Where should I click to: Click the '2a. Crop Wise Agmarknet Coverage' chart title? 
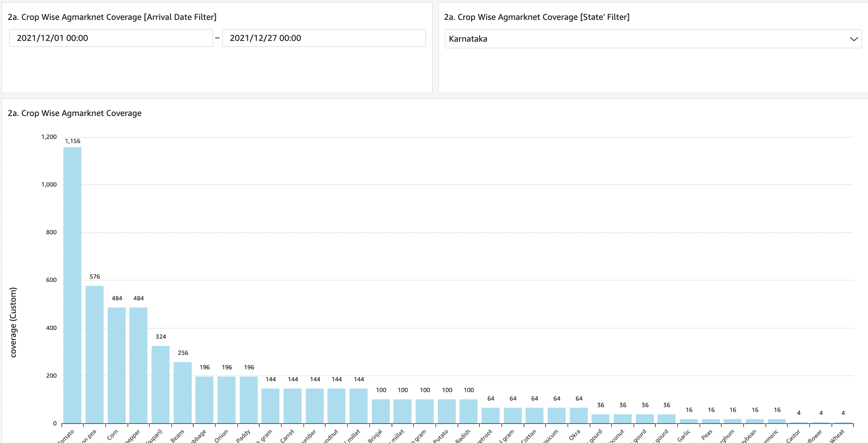coord(75,113)
